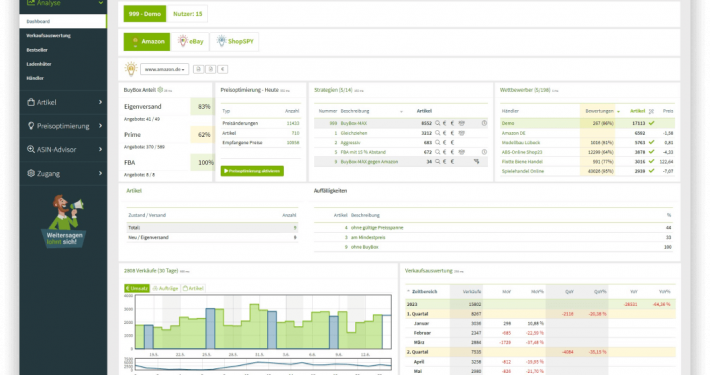Open the 'ohne gültige Preisspanne' link
The image size is (710, 375).
[x=377, y=228]
